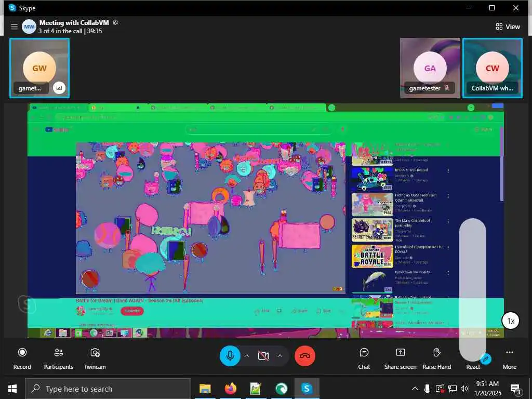The image size is (532, 399).
Task: Raise Hand in the meeting
Action: 436,358
